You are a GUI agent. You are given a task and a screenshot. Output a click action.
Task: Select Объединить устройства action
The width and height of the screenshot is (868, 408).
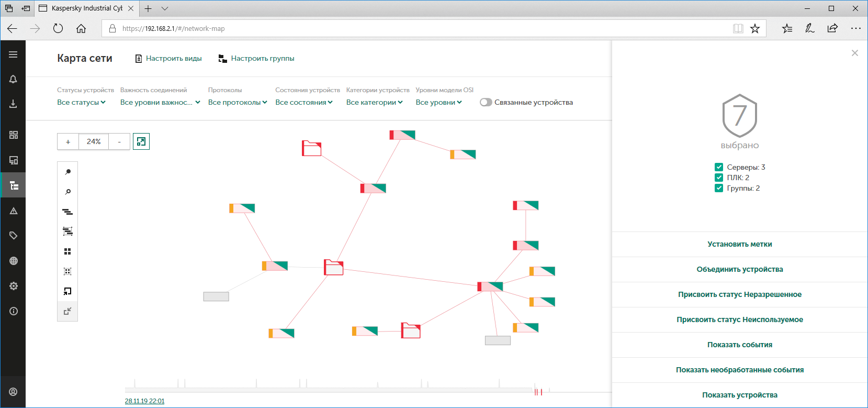coord(739,269)
